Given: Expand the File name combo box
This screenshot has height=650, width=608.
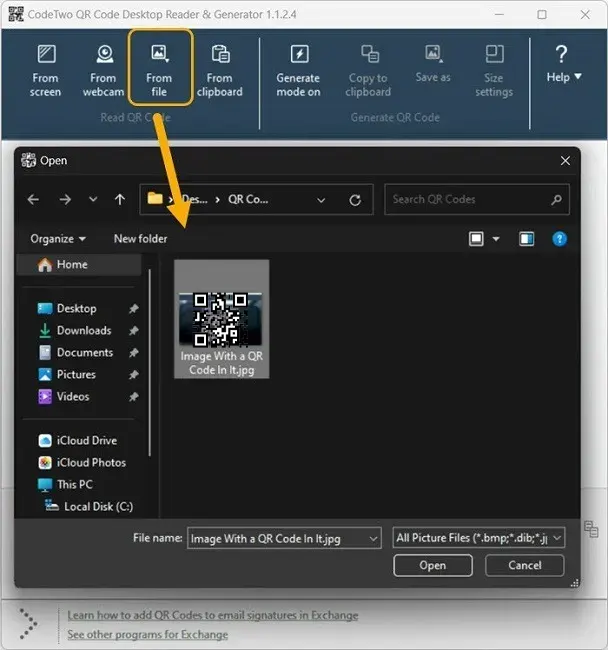Looking at the screenshot, I should tap(374, 538).
